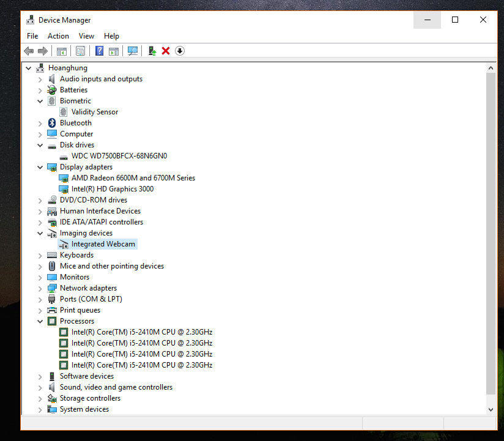Click Show/Hide Console Tree toolbar icon

(62, 51)
